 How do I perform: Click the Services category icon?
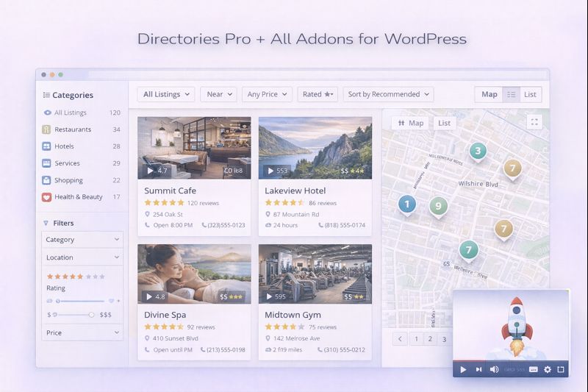tap(46, 163)
